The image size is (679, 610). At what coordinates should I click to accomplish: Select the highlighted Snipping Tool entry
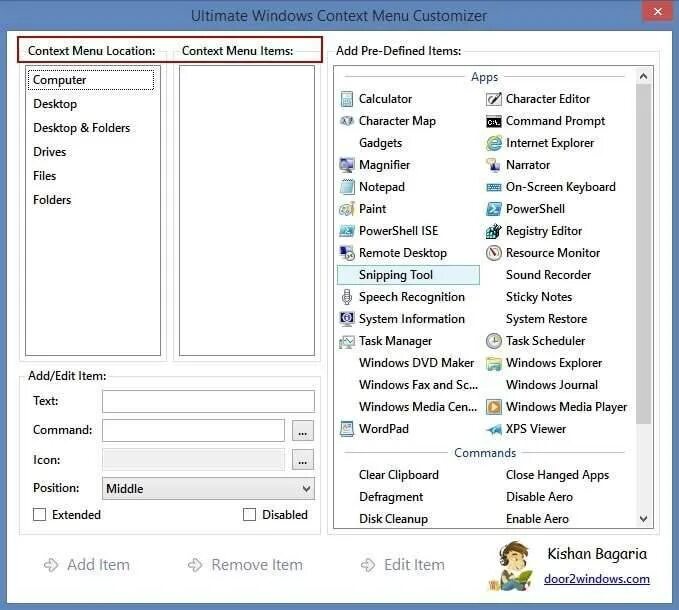coord(408,275)
